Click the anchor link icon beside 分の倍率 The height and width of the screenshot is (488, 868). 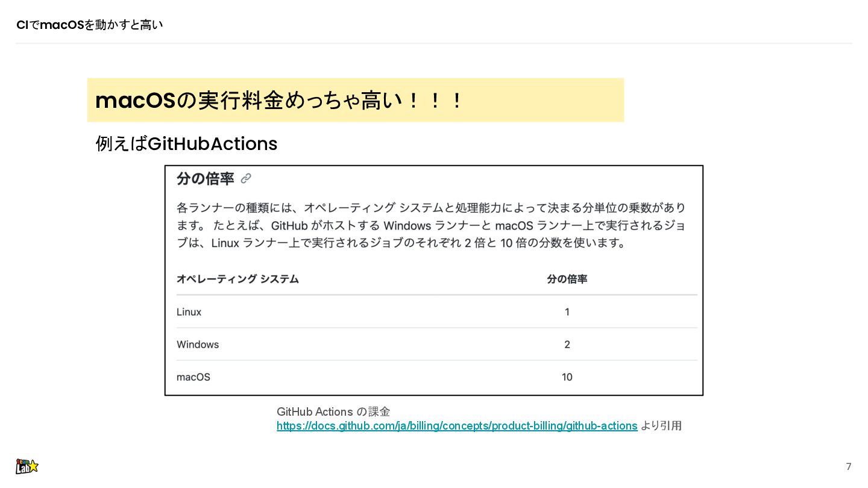(x=246, y=178)
